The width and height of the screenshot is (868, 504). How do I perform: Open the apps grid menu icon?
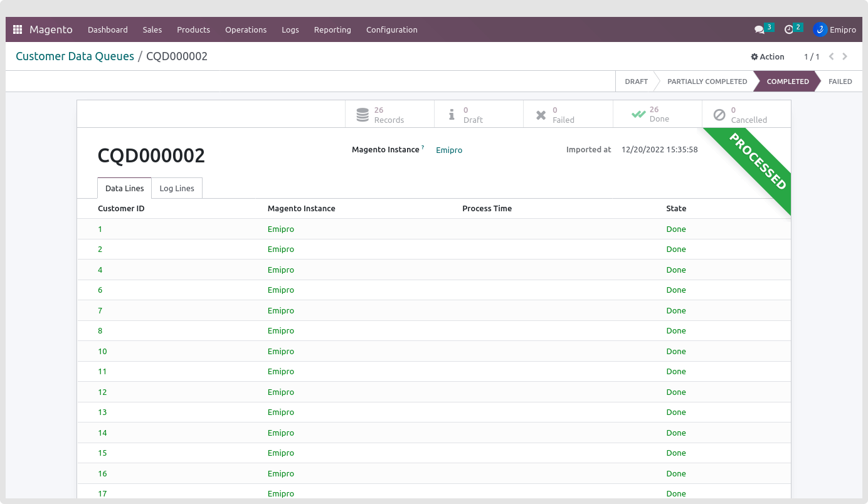[x=18, y=29]
